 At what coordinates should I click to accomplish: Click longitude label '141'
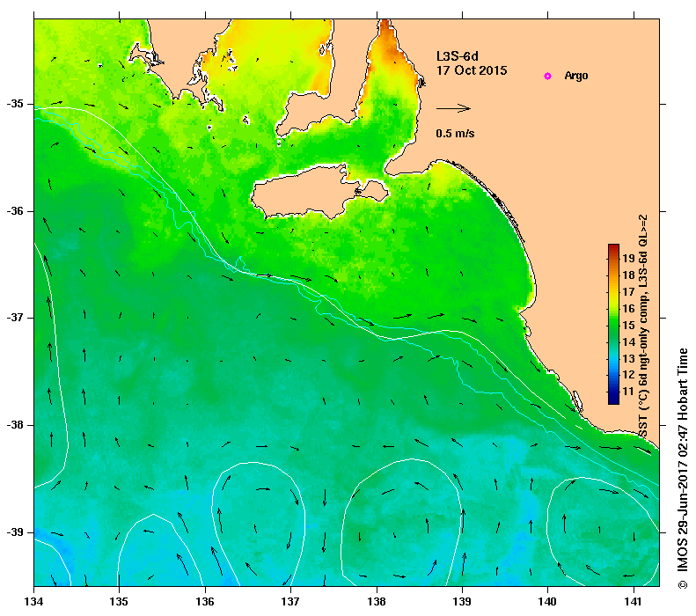(x=634, y=602)
